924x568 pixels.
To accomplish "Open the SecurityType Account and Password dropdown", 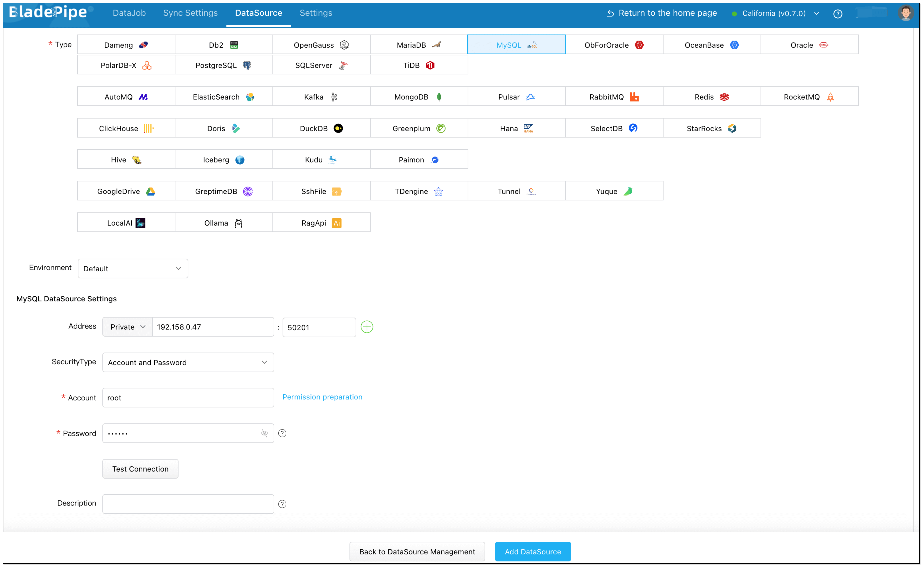I will [188, 363].
